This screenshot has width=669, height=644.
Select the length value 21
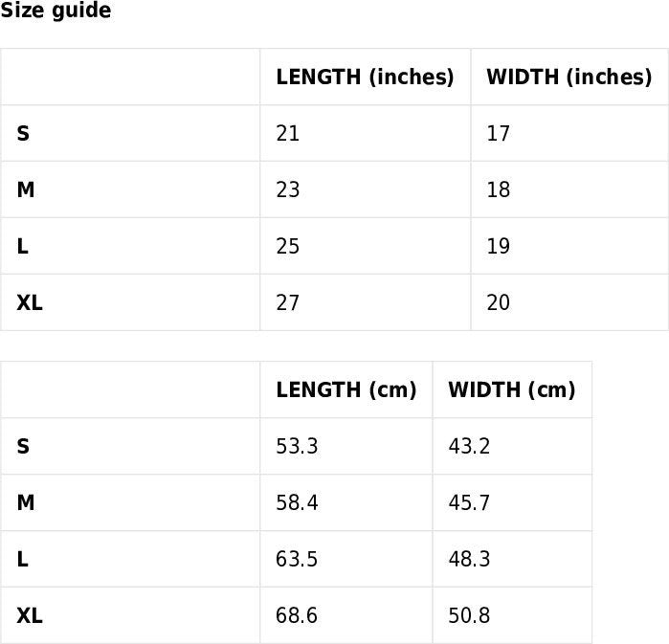point(287,134)
